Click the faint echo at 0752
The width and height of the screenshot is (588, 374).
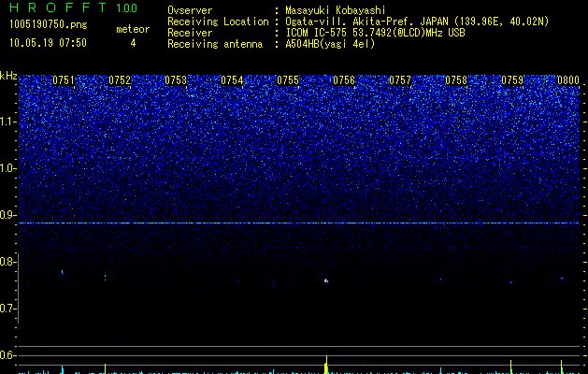[105, 278]
